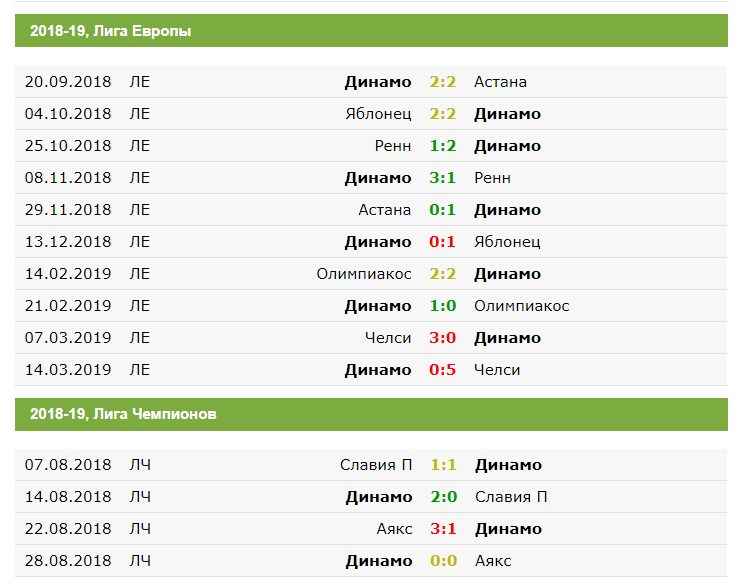Select the 2:0 score against Славия П
Image resolution: width=740 pixels, height=585 pixels.
tap(443, 497)
